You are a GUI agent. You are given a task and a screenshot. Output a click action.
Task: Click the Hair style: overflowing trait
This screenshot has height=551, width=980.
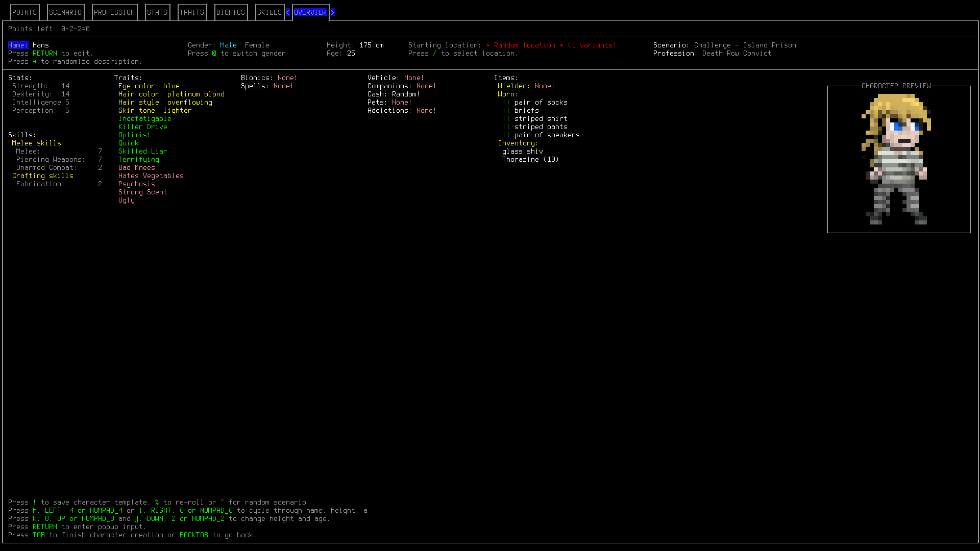pyautogui.click(x=165, y=102)
